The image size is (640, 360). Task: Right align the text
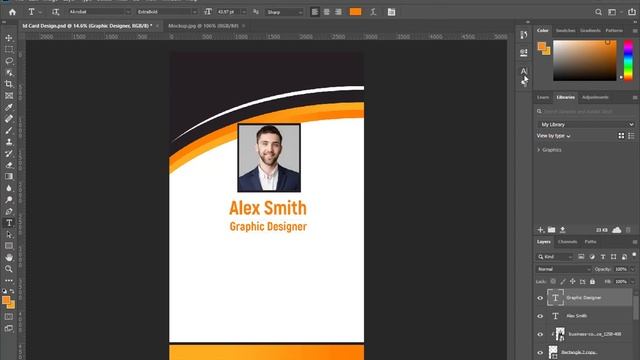point(338,12)
